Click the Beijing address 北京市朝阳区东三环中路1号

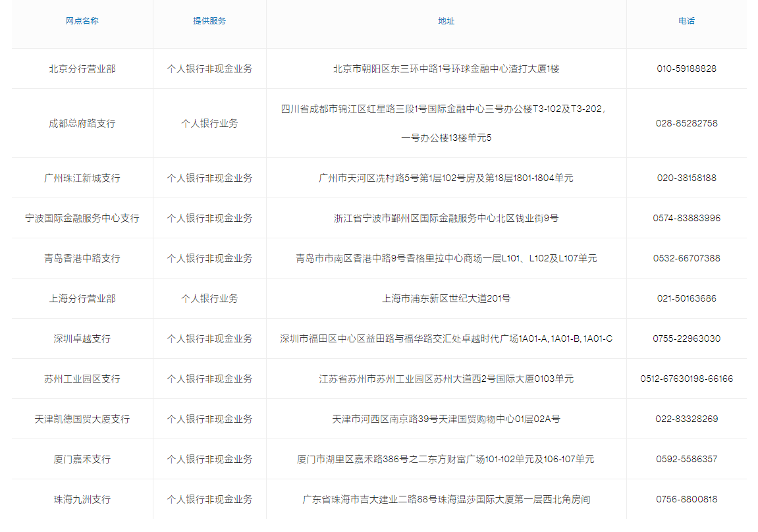point(447,68)
